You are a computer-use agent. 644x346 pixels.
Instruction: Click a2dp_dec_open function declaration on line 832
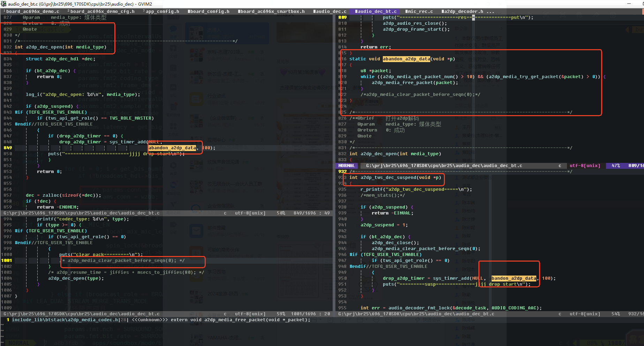pos(61,47)
